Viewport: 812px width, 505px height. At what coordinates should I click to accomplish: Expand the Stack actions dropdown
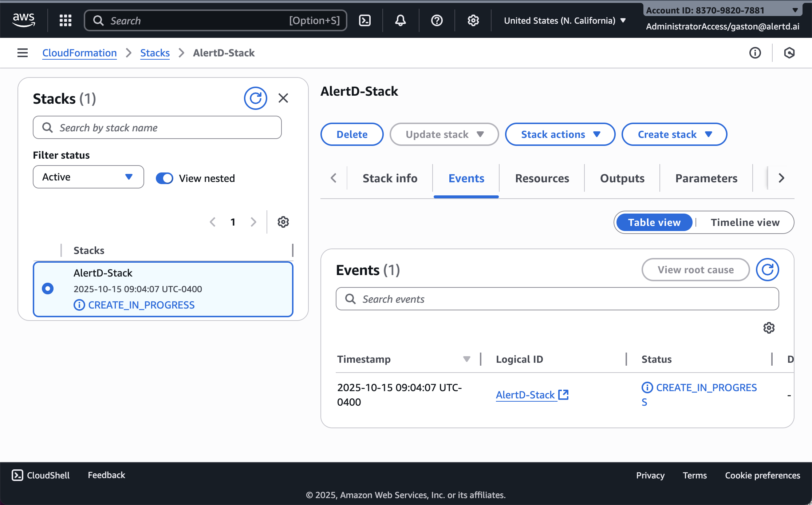560,134
